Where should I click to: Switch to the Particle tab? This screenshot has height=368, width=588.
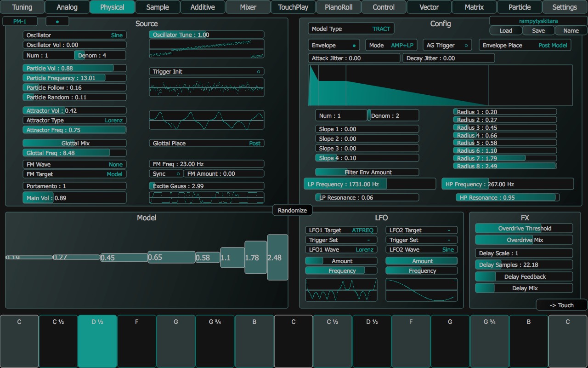(519, 7)
